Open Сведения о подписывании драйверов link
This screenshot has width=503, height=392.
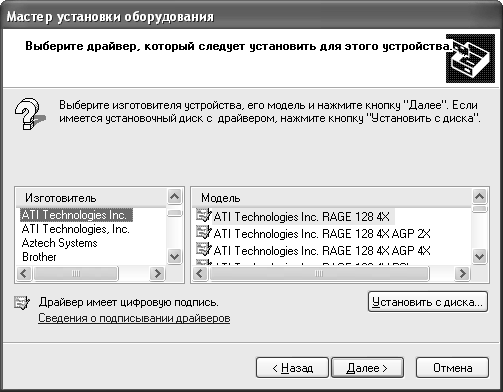click(134, 318)
